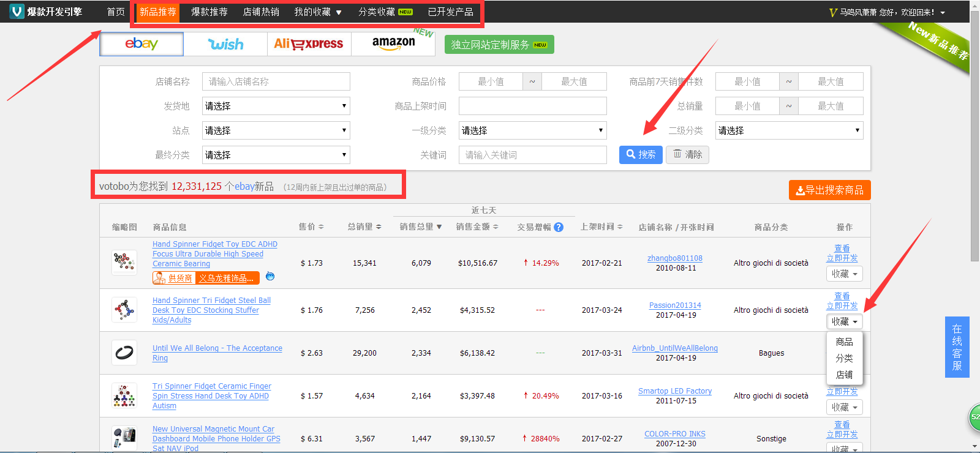Open store Smartop LED Factory
Image resolution: width=980 pixels, height=453 pixels.
pyautogui.click(x=675, y=391)
